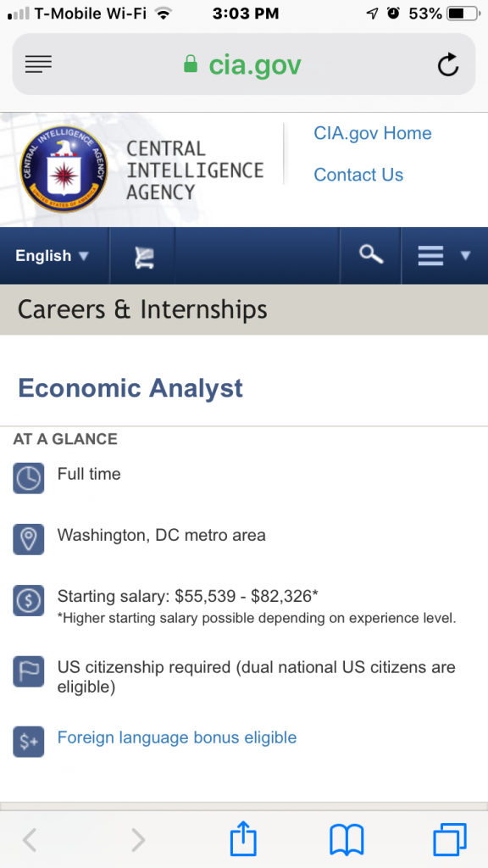Open the CIA.gov Home link

click(373, 133)
